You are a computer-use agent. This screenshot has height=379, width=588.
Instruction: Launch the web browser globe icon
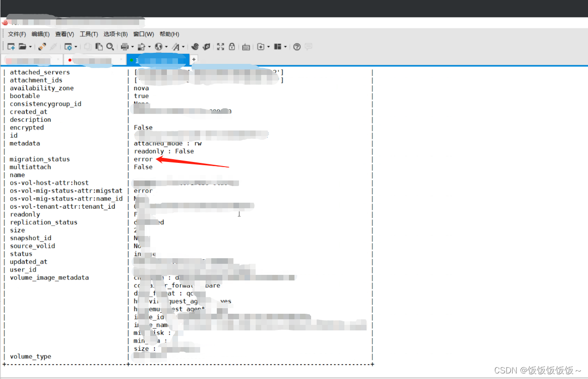(x=159, y=46)
